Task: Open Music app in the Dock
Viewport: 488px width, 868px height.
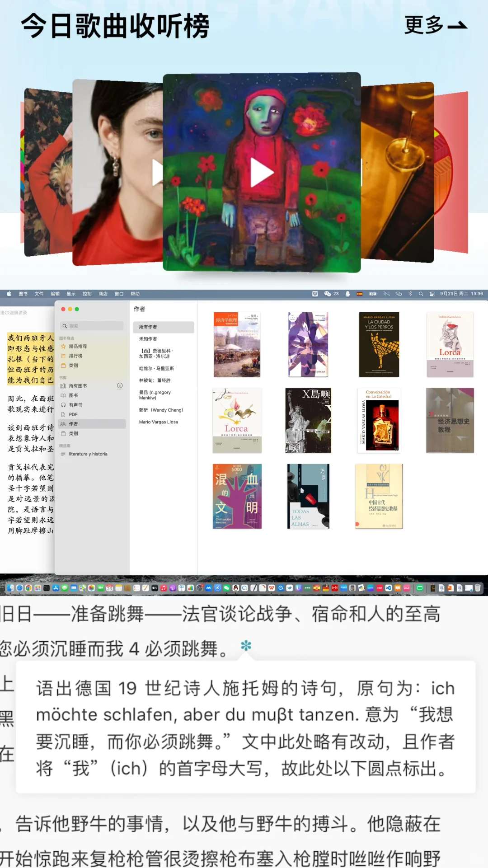Action: (164, 588)
